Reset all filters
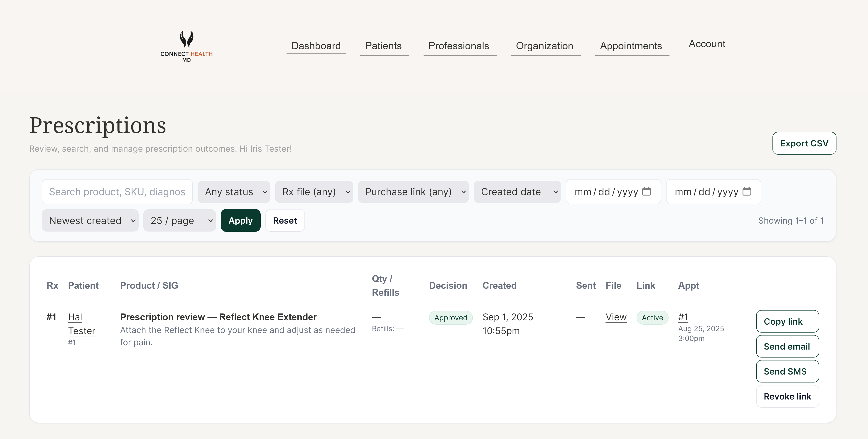 tap(285, 220)
